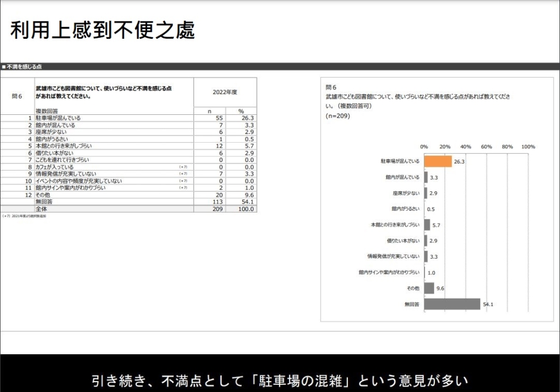Click the Japanese subtitle caption at the bottom
560x392 pixels.
coord(279,379)
